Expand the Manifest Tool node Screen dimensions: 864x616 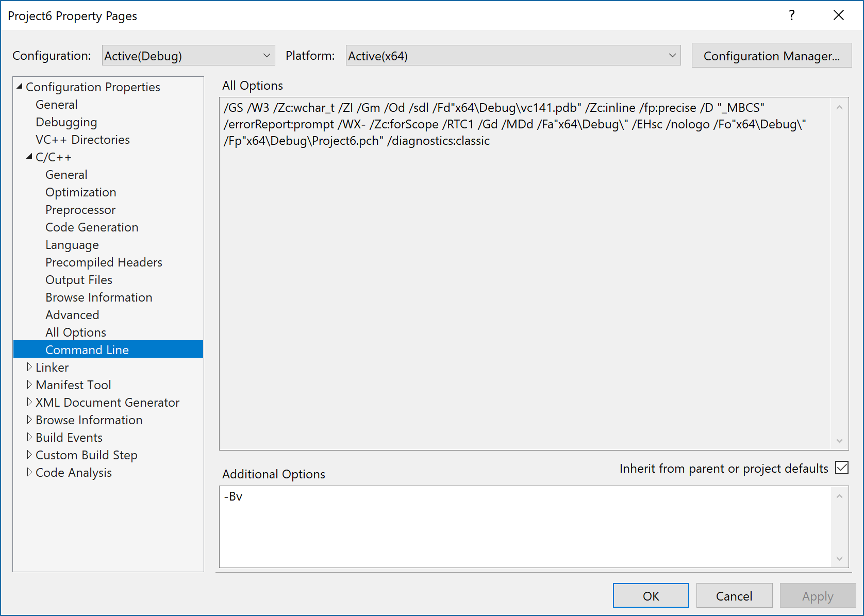pyautogui.click(x=30, y=385)
